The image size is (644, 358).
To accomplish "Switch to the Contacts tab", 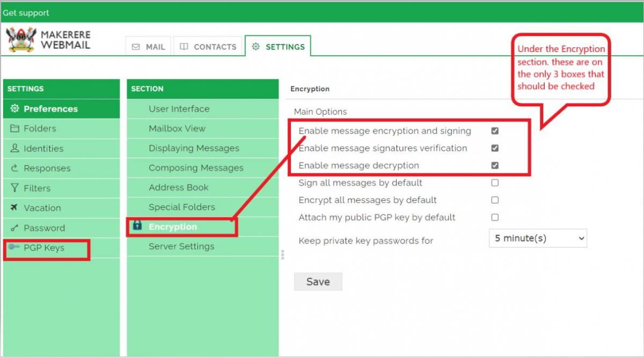I will coord(208,47).
